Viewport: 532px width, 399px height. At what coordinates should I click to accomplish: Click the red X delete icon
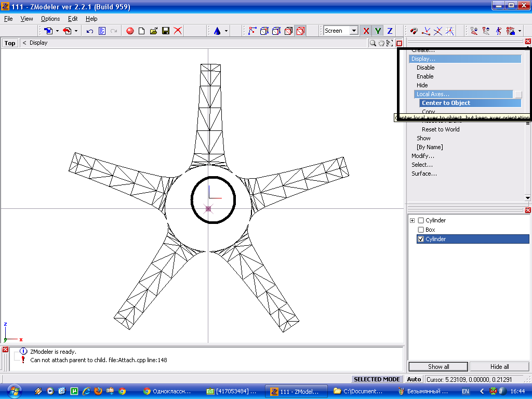coord(178,31)
